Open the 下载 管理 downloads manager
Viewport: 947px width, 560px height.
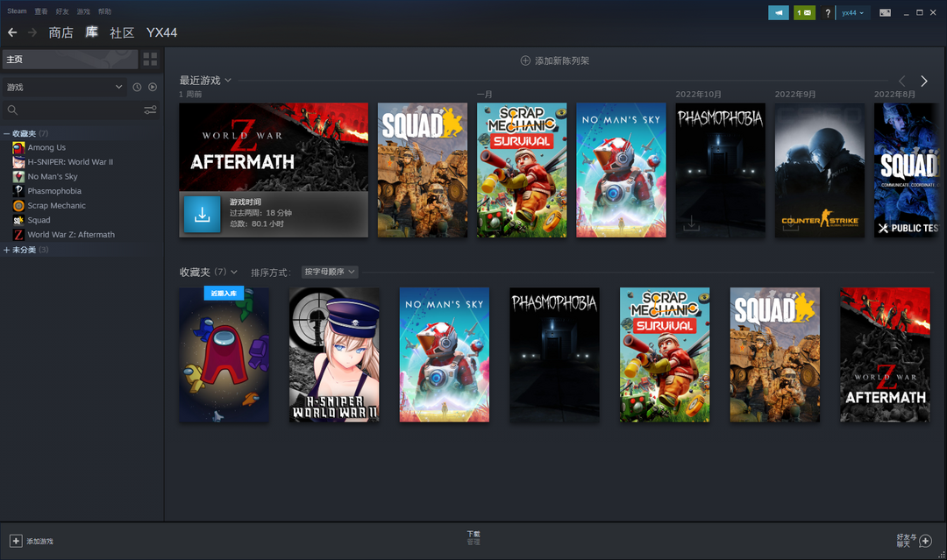pos(473,538)
